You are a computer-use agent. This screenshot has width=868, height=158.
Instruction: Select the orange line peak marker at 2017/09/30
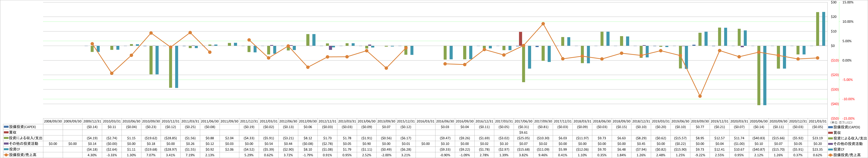point(543,24)
